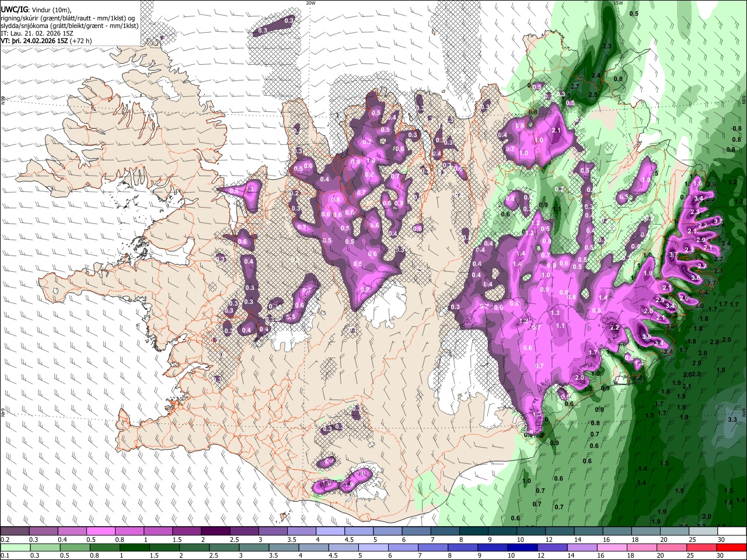Click the '20W' longitude label at the top edge
The height and width of the screenshot is (560, 747).
pyautogui.click(x=310, y=3)
